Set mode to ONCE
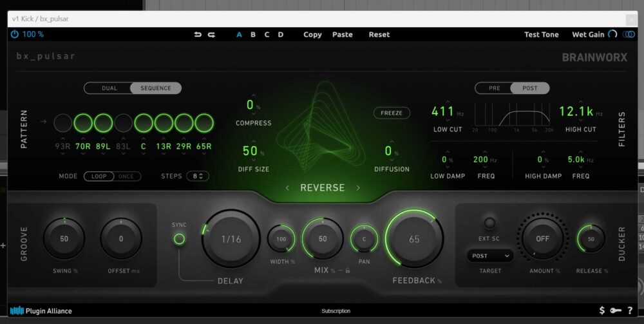644x324 pixels. pos(126,176)
